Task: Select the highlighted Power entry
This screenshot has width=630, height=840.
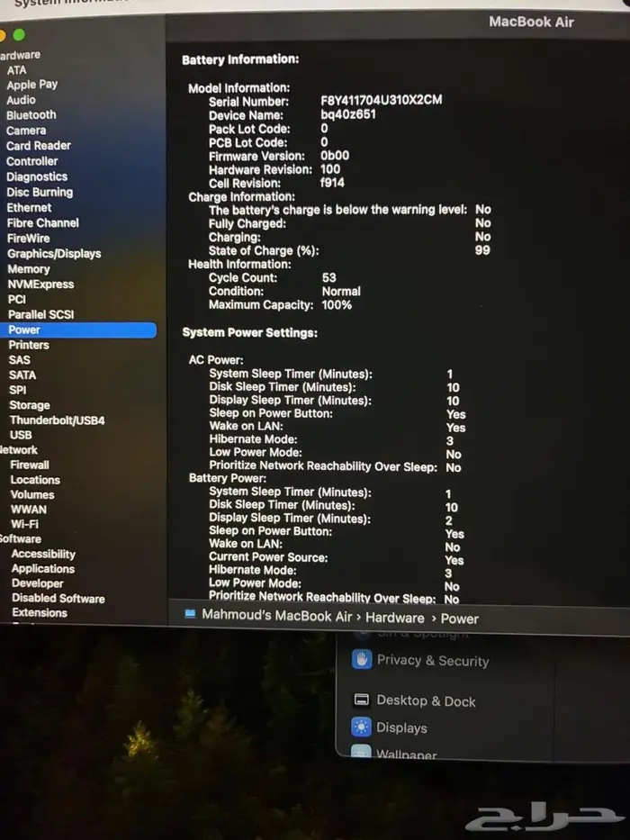Action: coord(78,330)
